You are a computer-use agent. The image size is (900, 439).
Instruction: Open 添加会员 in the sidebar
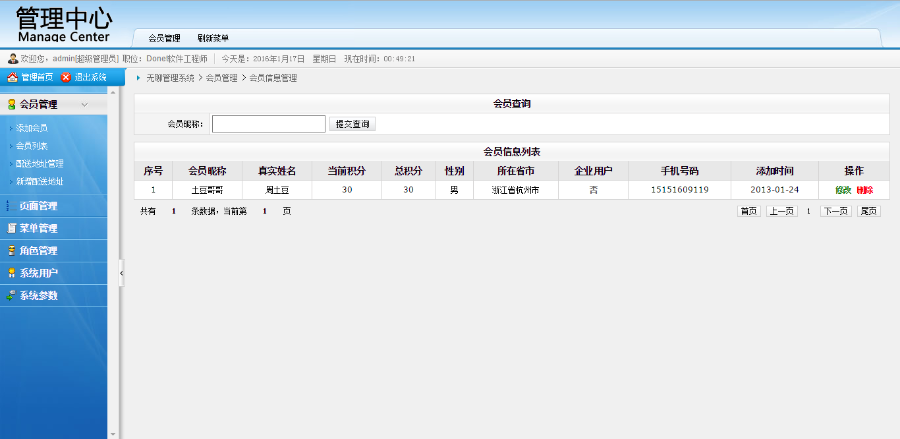point(32,128)
